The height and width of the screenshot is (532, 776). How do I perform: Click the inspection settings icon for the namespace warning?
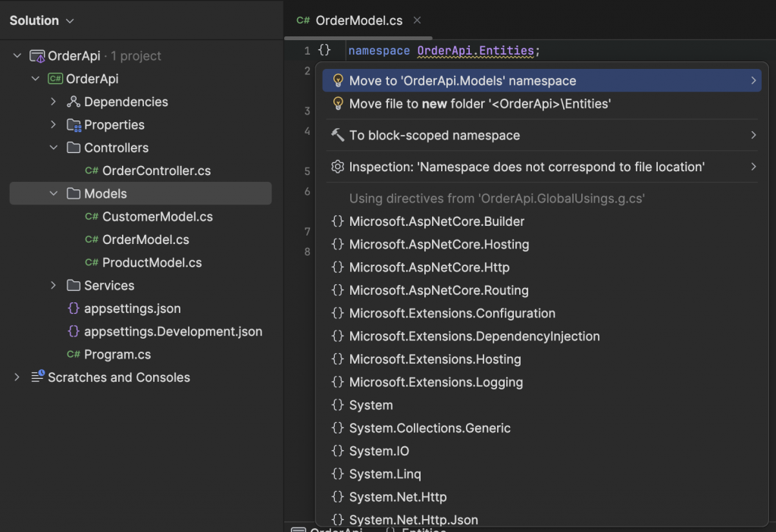click(338, 167)
